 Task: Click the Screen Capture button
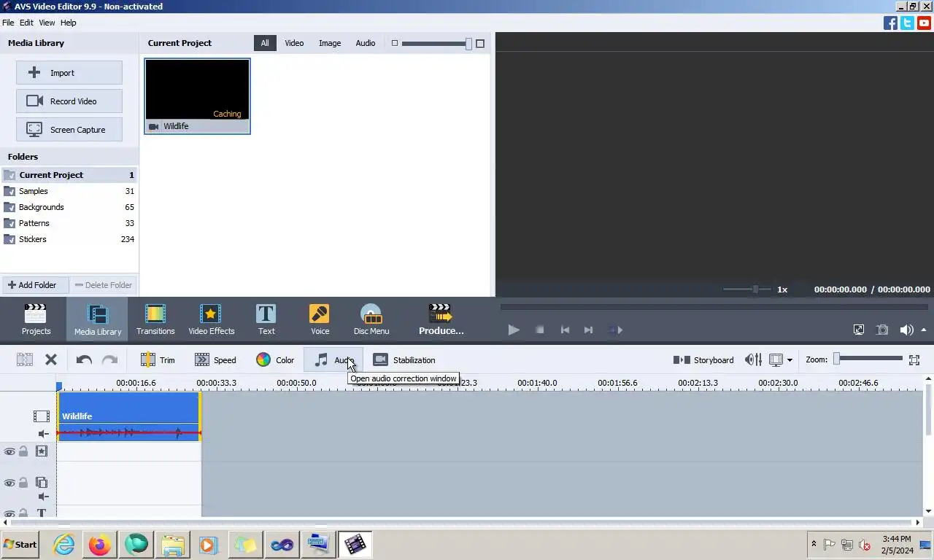pyautogui.click(x=69, y=130)
